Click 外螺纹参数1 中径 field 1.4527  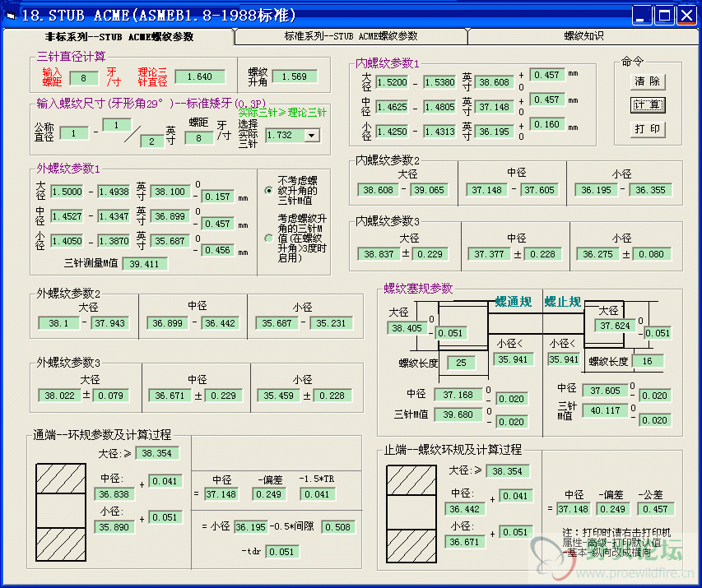point(67,216)
